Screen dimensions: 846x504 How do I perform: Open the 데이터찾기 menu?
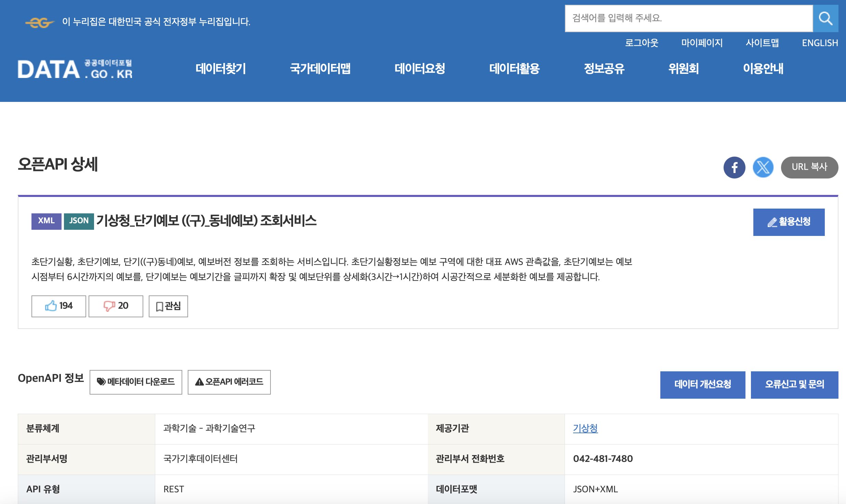221,69
